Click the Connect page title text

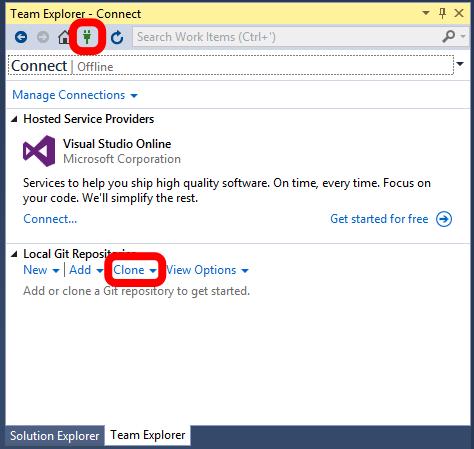[39, 66]
